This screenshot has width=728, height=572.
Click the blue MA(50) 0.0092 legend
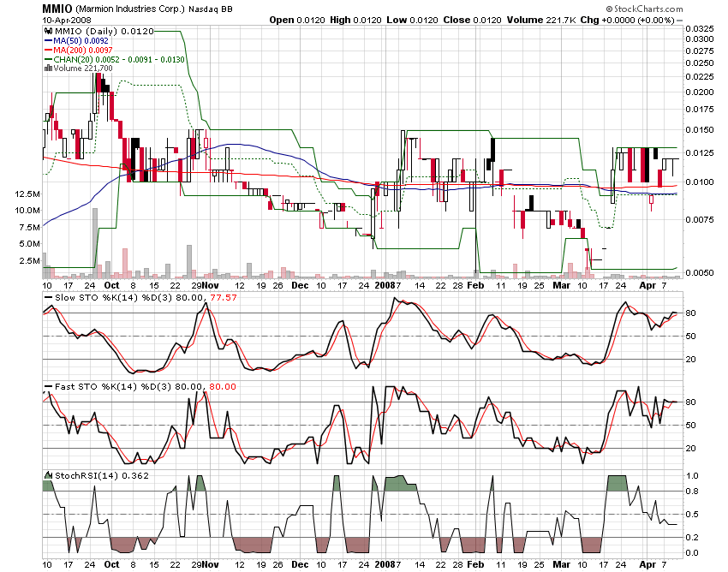(x=76, y=41)
